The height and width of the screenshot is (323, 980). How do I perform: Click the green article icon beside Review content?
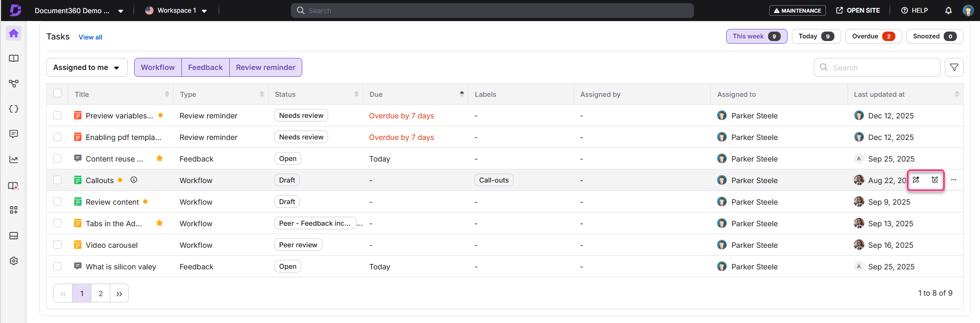tap(78, 201)
